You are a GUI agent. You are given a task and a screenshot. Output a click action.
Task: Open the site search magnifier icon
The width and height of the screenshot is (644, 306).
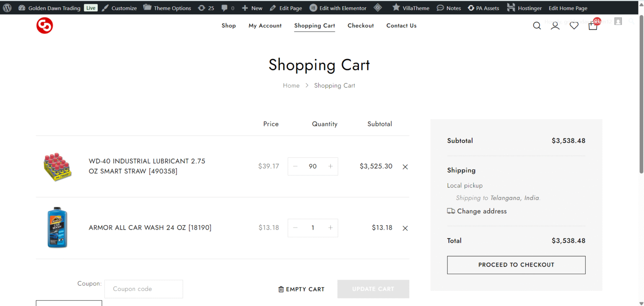click(537, 26)
